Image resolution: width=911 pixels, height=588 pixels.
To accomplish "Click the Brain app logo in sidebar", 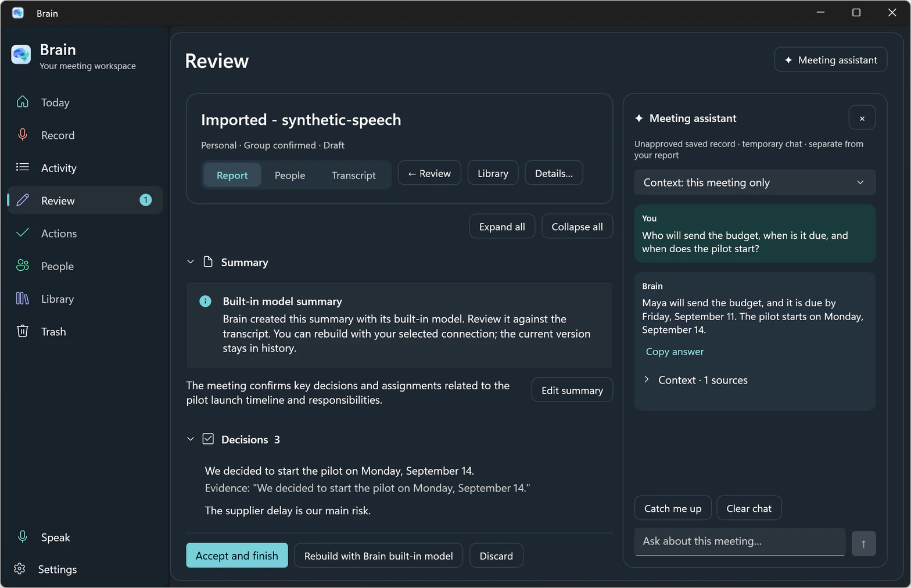I will coord(21,55).
